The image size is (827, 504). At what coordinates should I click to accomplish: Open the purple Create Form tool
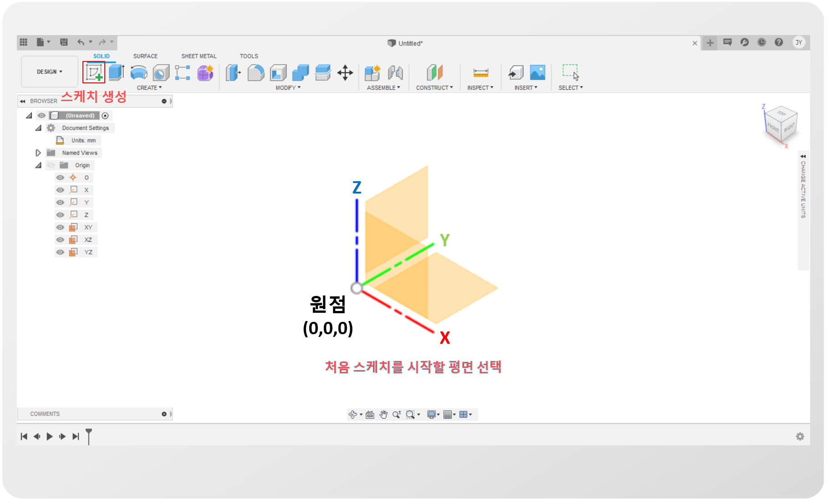205,72
